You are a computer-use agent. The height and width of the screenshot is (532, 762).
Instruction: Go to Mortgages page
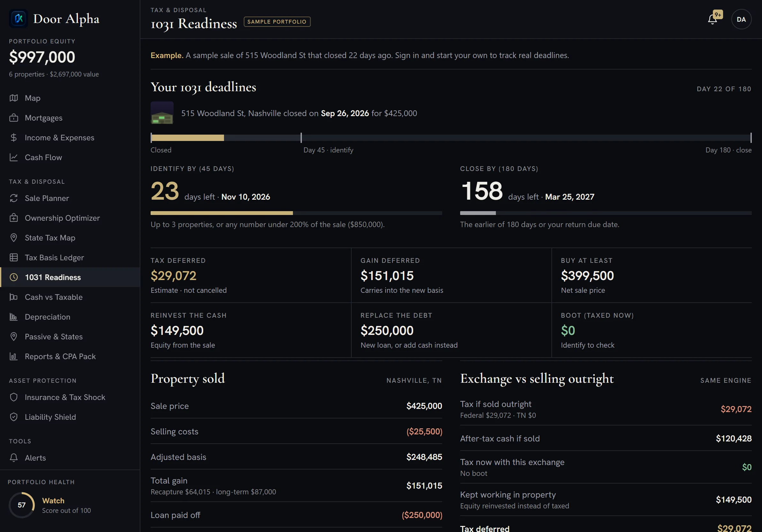70,118
